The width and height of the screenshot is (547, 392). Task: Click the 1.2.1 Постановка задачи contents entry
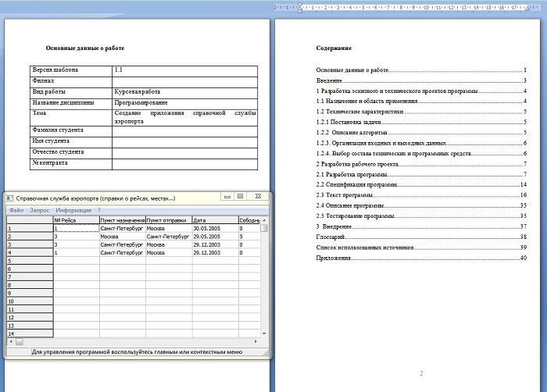(421, 122)
